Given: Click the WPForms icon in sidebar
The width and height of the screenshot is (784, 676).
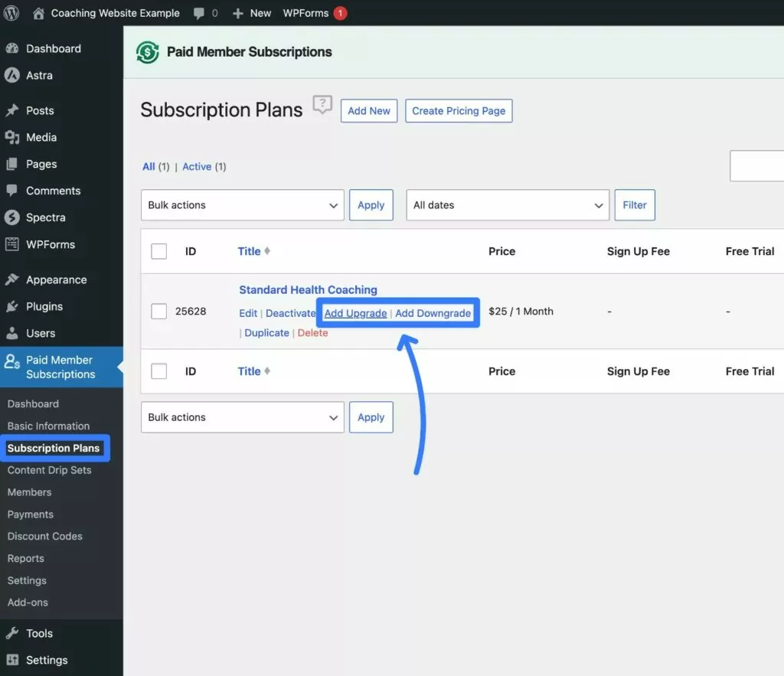Looking at the screenshot, I should pos(12,244).
